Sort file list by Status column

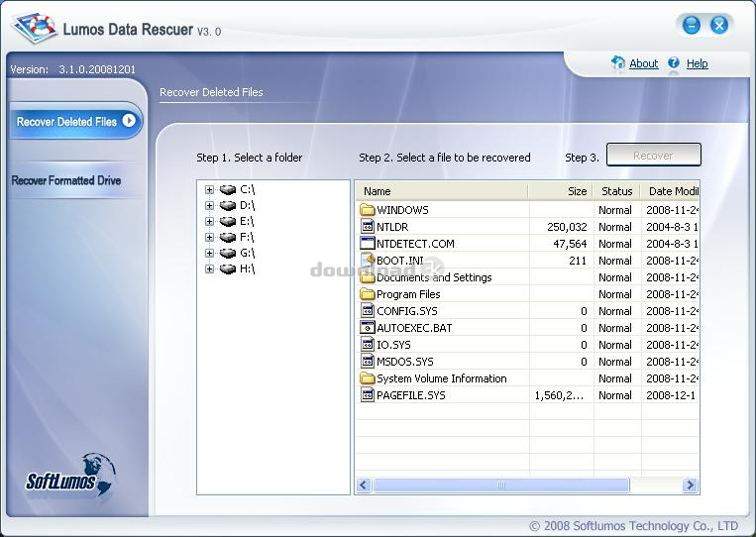pyautogui.click(x=616, y=191)
